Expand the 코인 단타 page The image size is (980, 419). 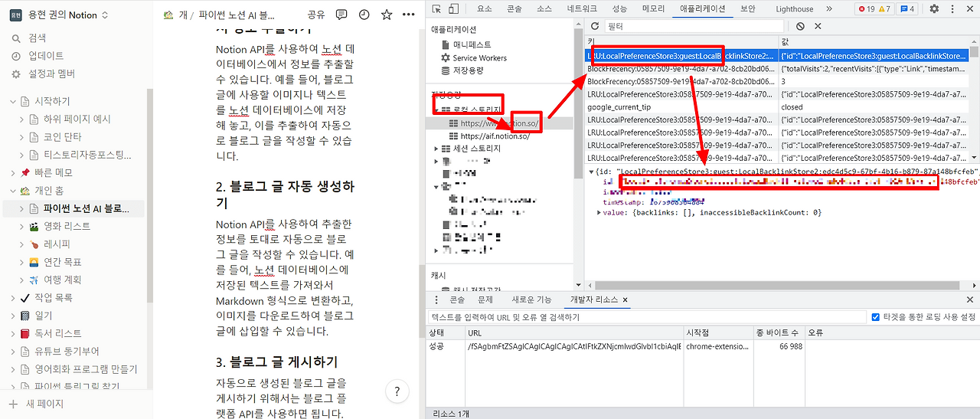point(21,137)
